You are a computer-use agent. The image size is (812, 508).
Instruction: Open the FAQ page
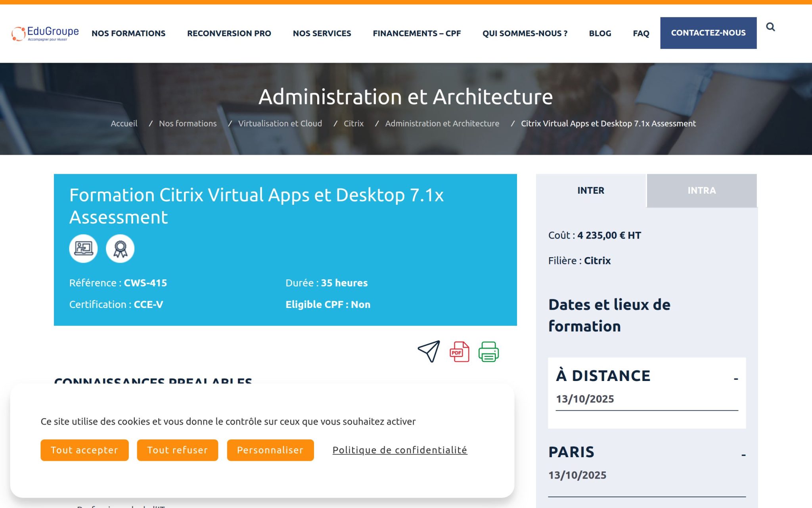(641, 33)
